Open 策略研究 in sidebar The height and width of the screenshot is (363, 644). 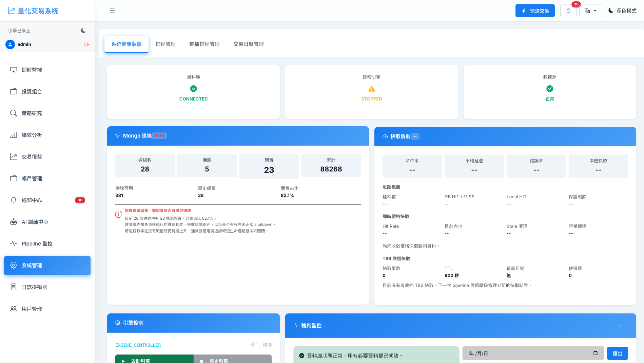[47, 113]
